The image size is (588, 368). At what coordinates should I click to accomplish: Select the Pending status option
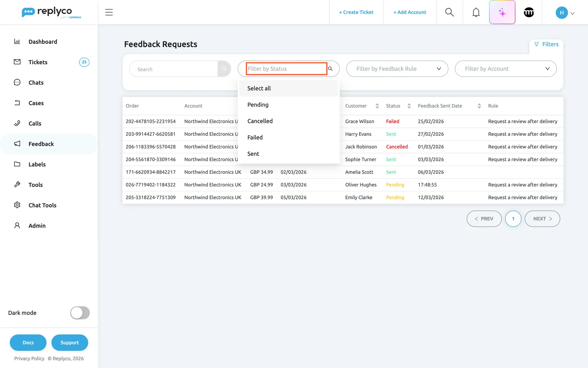[288, 105]
